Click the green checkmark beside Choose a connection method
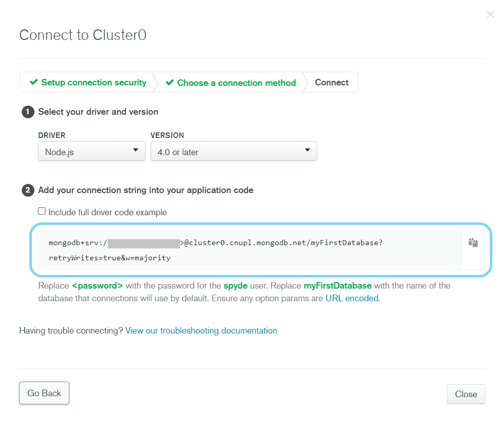504x422 pixels. [170, 82]
